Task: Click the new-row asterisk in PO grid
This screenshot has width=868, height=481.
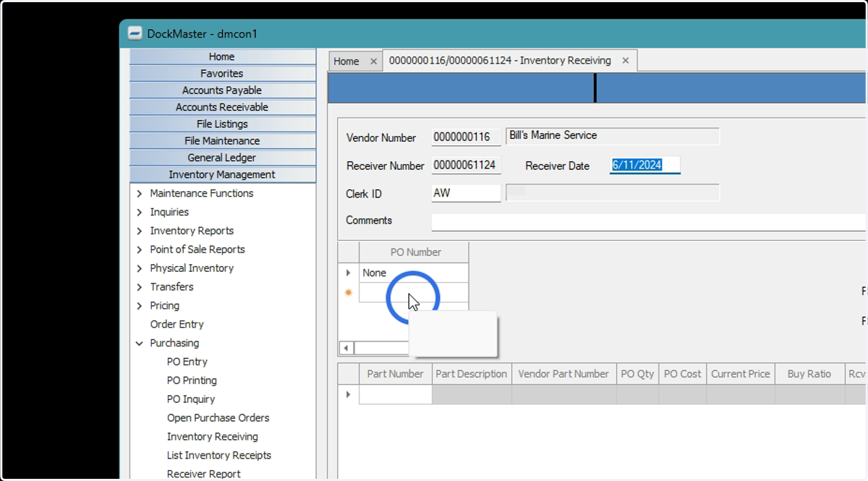Action: coord(349,292)
